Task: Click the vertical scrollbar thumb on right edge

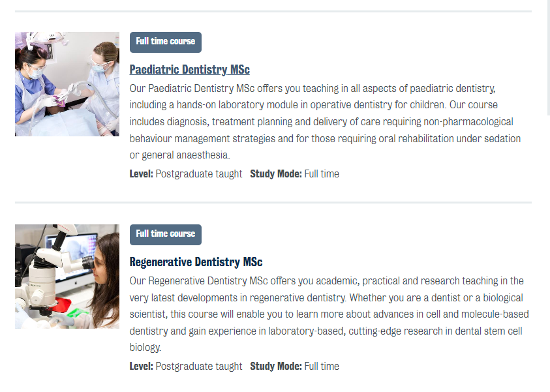Action: tap(548, 59)
